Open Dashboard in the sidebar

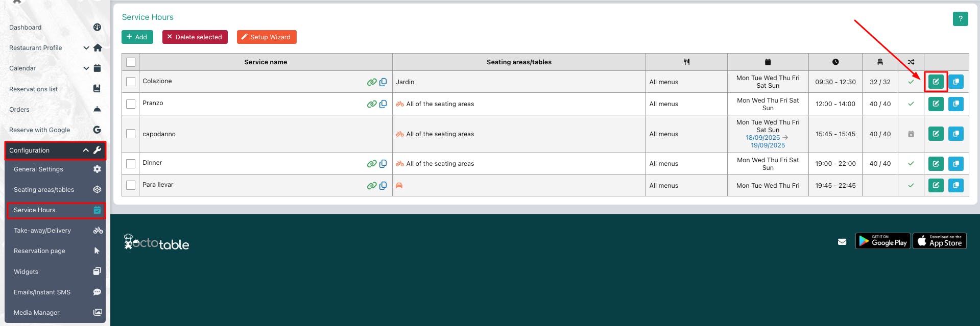coord(55,28)
